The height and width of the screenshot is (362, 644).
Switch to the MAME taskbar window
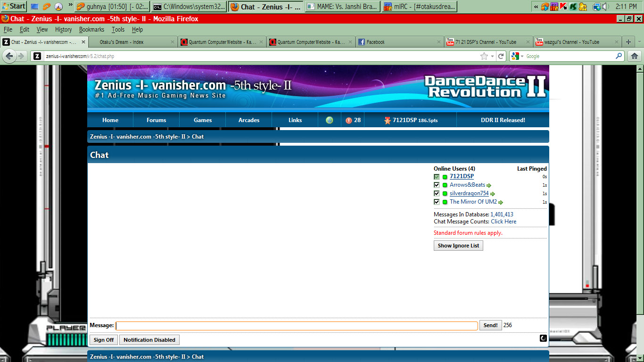(342, 7)
